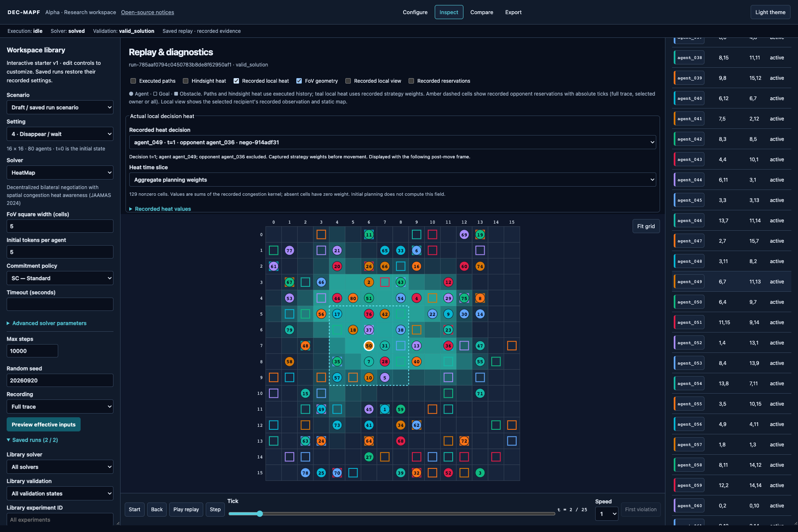Viewport: 798px width, 532px height.
Task: Select agent 12 red marker in row 3
Action: pyautogui.click(x=448, y=282)
